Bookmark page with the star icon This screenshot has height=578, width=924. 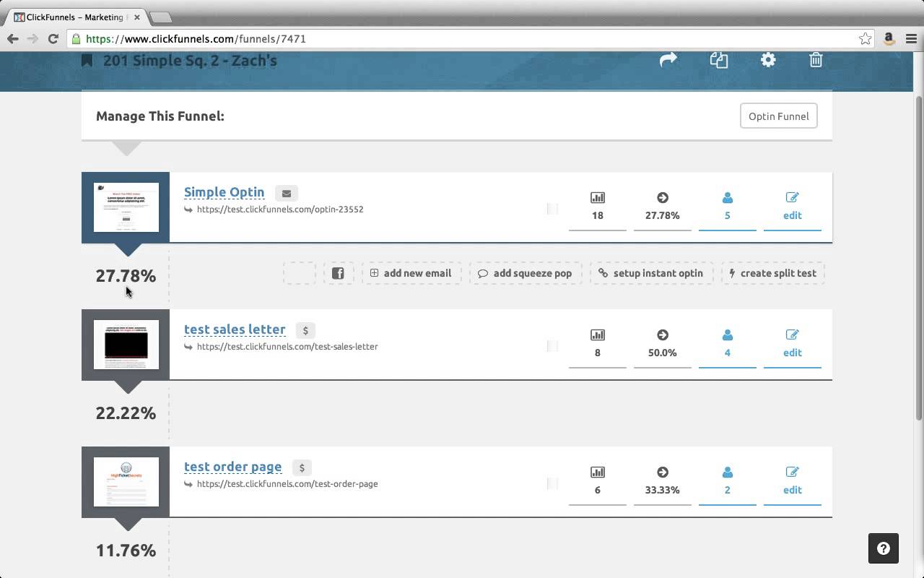[x=865, y=39]
